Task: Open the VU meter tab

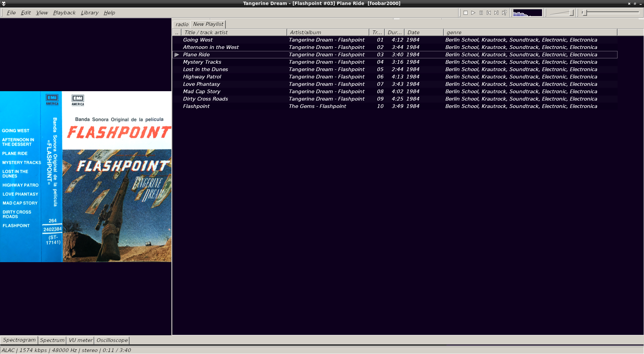Action: click(80, 340)
